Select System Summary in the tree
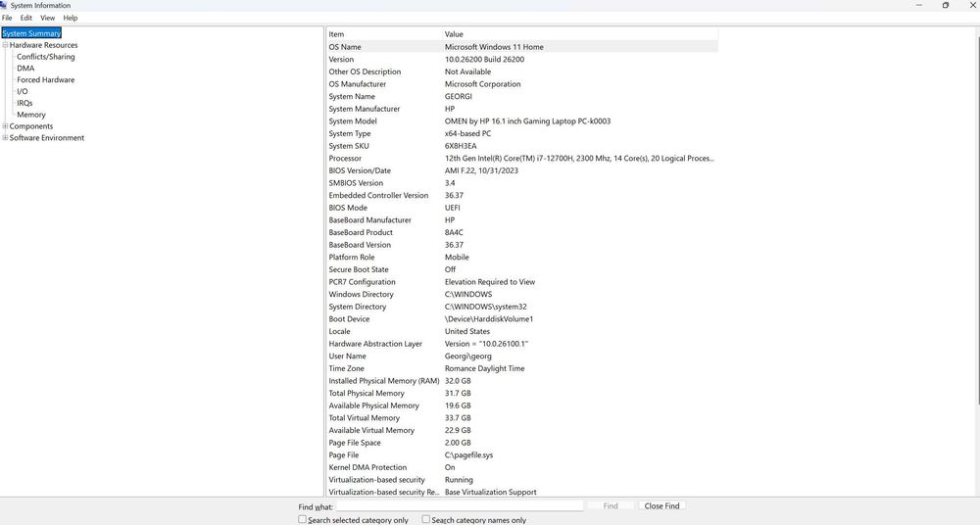980x525 pixels. point(31,33)
